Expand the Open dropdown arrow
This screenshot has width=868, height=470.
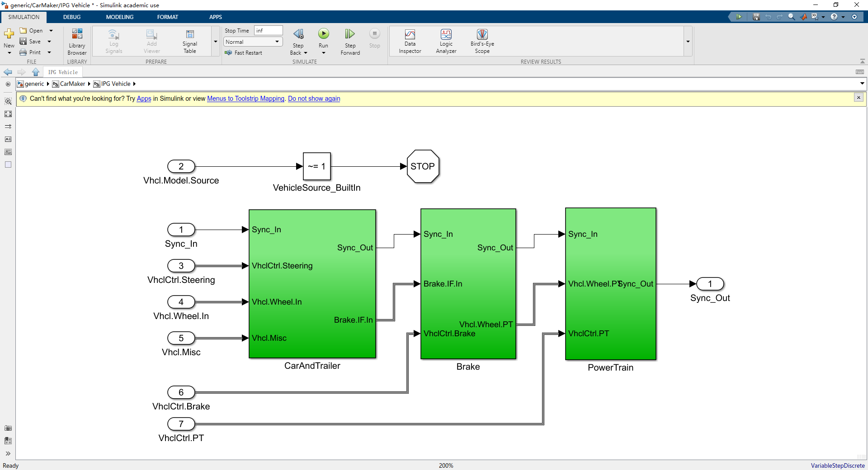tap(51, 31)
